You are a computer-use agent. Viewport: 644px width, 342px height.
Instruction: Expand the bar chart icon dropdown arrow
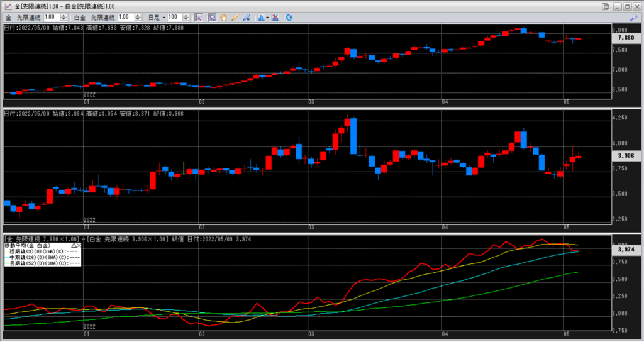267,17
